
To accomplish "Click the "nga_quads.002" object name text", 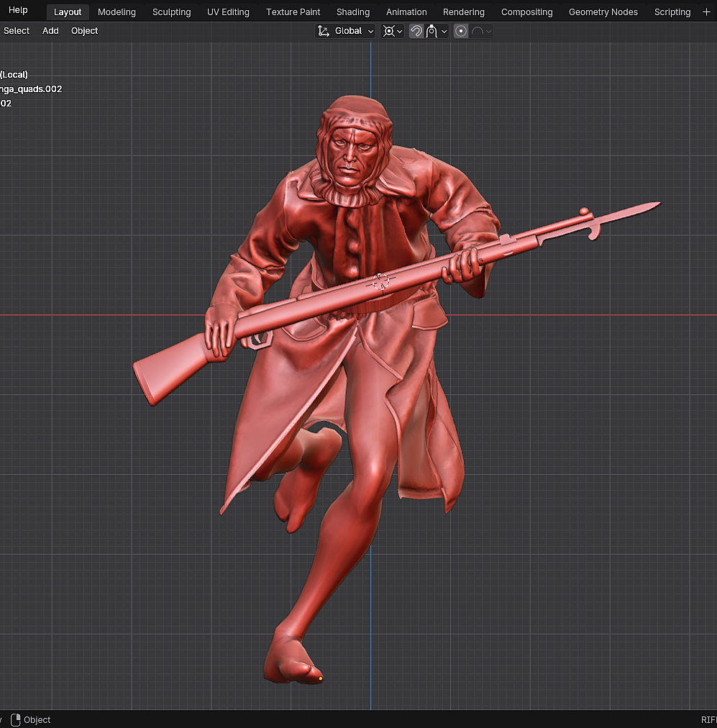I will [31, 88].
